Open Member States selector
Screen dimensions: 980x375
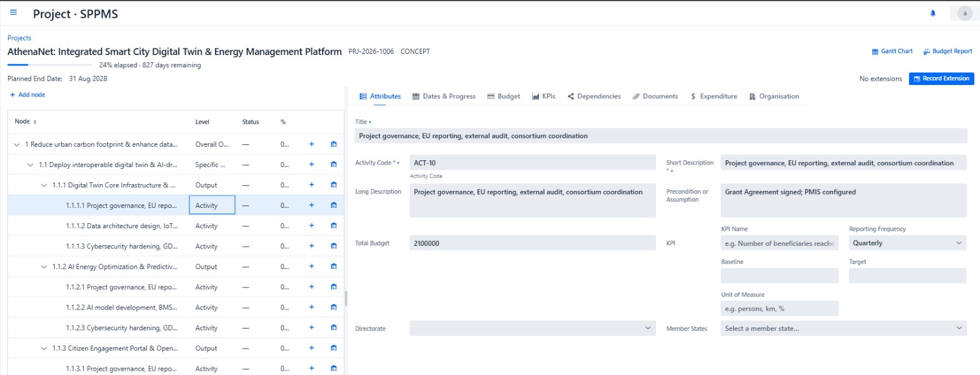click(x=843, y=329)
